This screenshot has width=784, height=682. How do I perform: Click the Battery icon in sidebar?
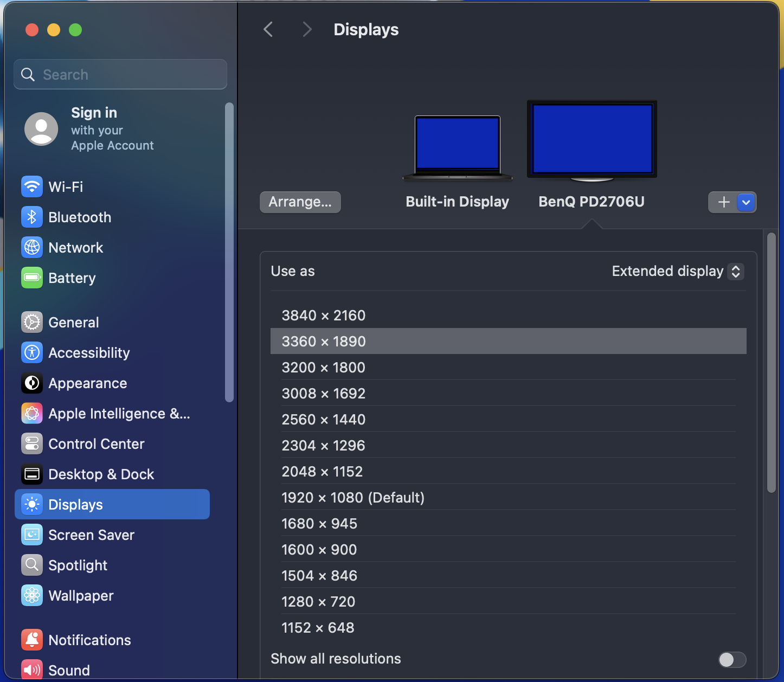click(x=32, y=278)
